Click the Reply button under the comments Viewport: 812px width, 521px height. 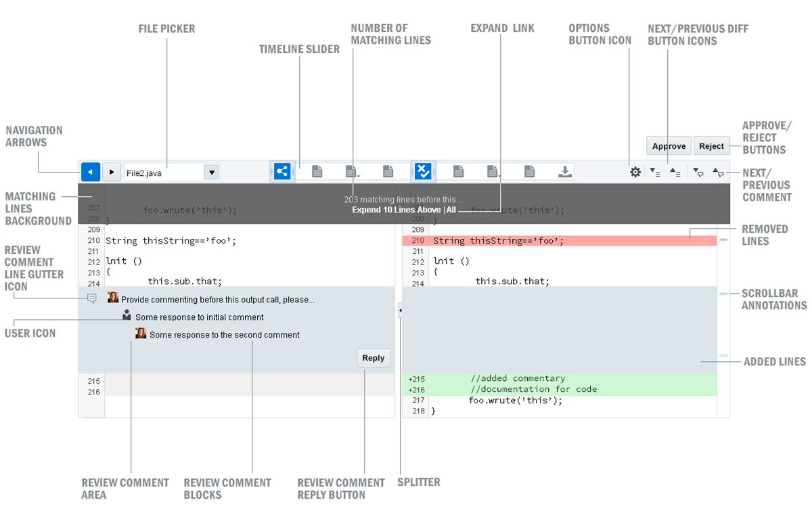(x=373, y=358)
